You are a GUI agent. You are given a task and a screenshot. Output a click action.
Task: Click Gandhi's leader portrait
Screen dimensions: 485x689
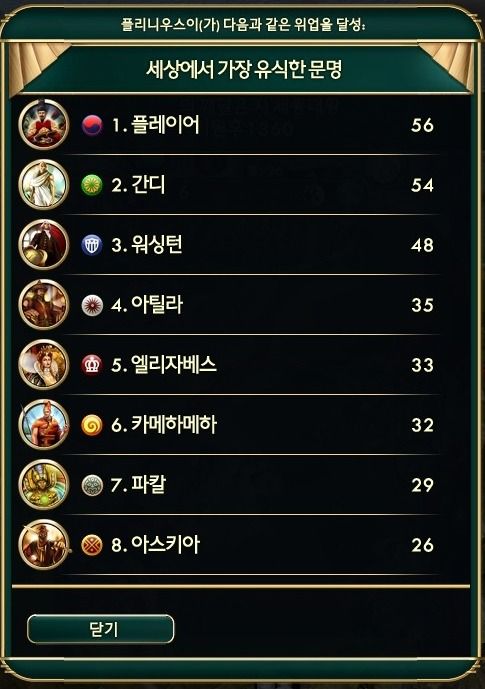point(43,184)
